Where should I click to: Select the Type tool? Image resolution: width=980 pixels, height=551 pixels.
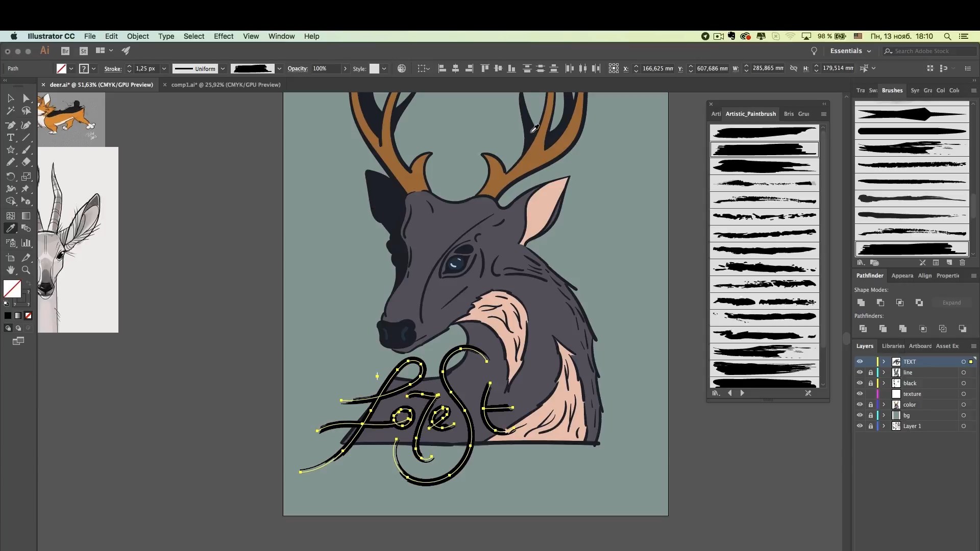pyautogui.click(x=10, y=137)
